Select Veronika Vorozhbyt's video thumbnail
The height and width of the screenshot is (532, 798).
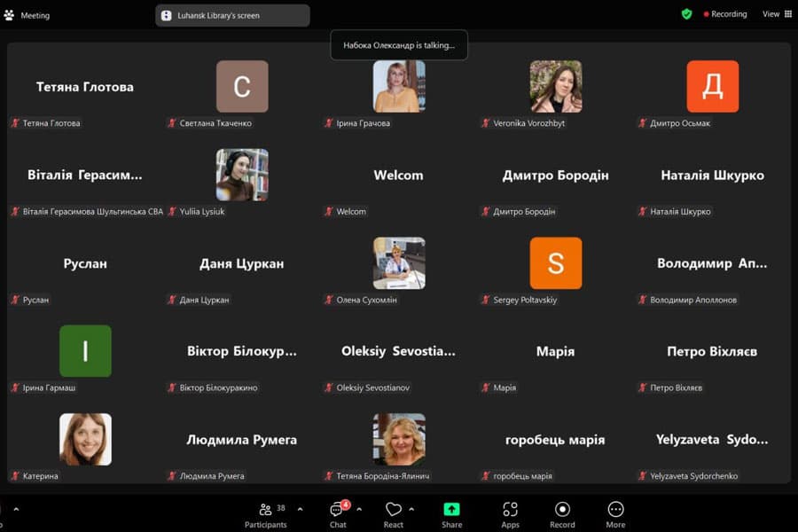click(556, 86)
